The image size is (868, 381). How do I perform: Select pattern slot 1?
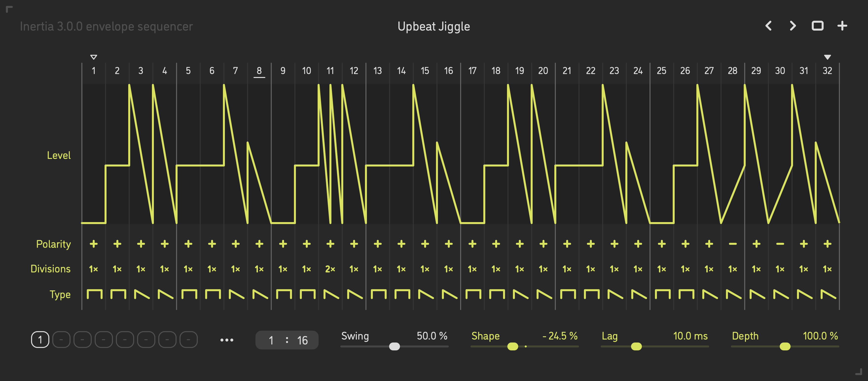click(40, 340)
